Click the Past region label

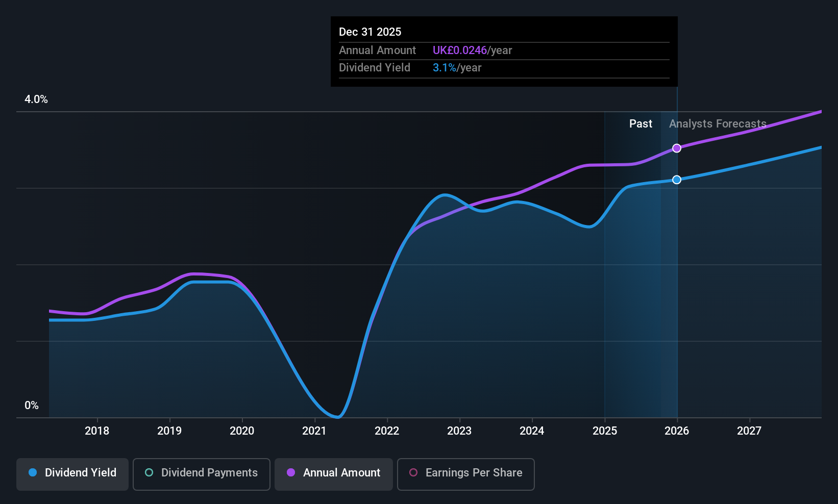tap(640, 124)
